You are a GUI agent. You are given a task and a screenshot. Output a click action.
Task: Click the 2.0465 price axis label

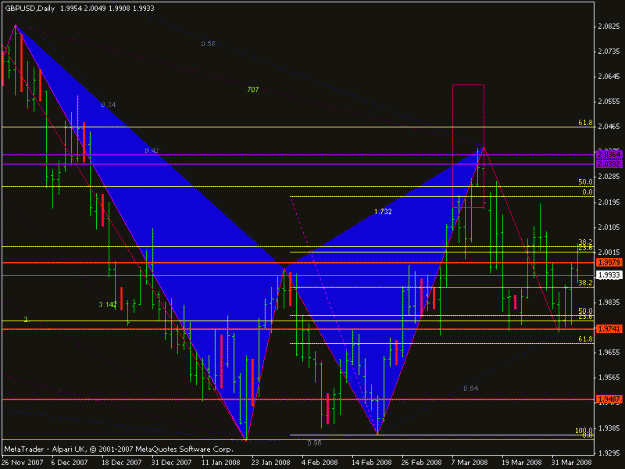[x=609, y=126]
